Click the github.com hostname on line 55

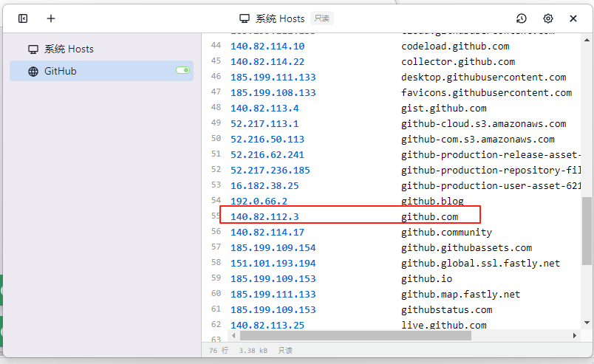tap(429, 216)
